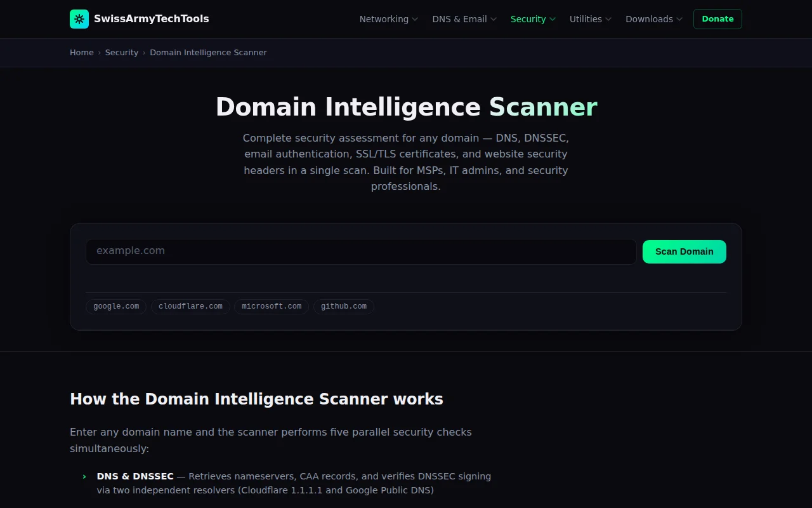
Task: Click the 'Enter any domain name' intro sentence
Action: coord(271,440)
